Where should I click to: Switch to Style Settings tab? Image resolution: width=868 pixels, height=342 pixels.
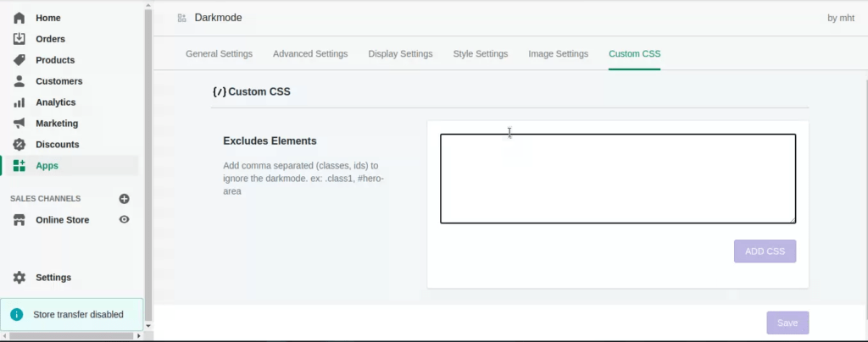coord(481,53)
